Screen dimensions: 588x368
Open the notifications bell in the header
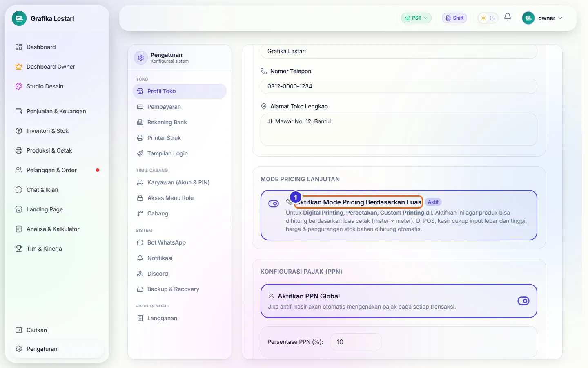508,17
